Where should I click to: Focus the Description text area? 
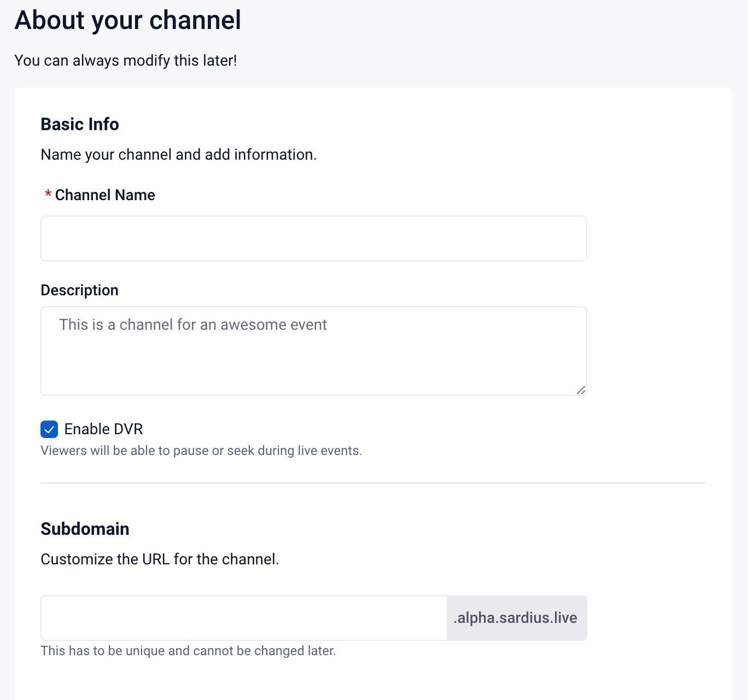[x=313, y=351]
